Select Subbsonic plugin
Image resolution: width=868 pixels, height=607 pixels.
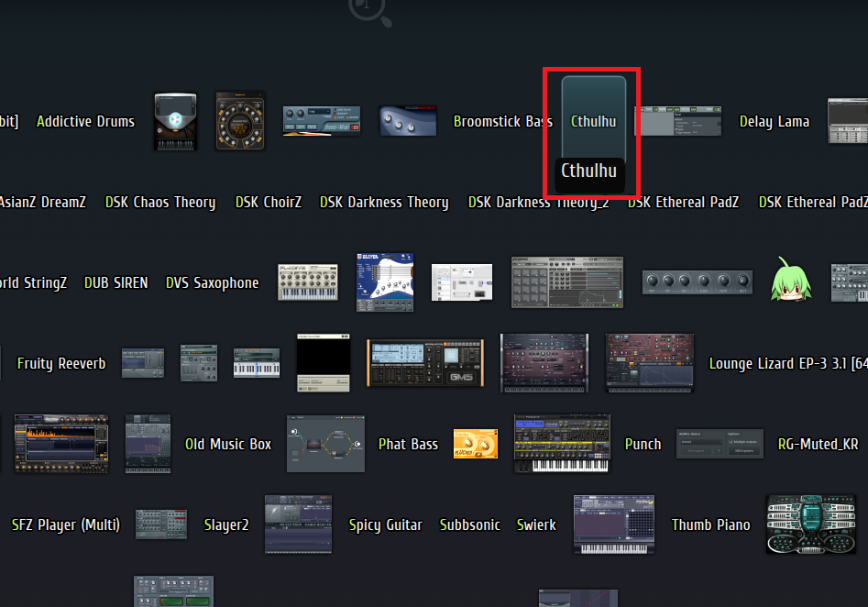click(469, 524)
